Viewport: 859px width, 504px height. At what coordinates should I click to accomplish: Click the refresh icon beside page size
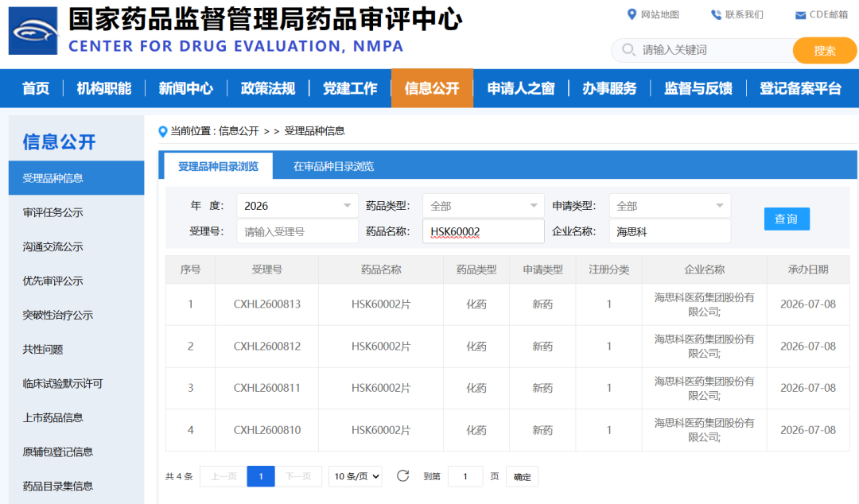(x=402, y=476)
